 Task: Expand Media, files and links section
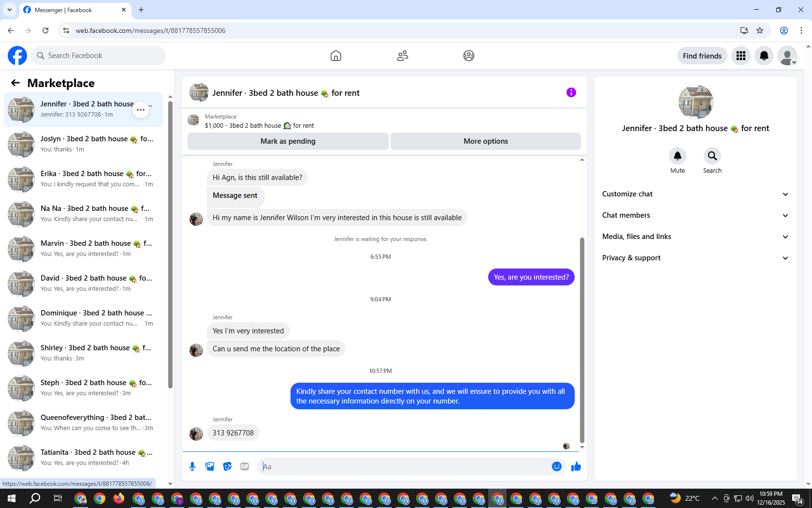click(x=696, y=237)
